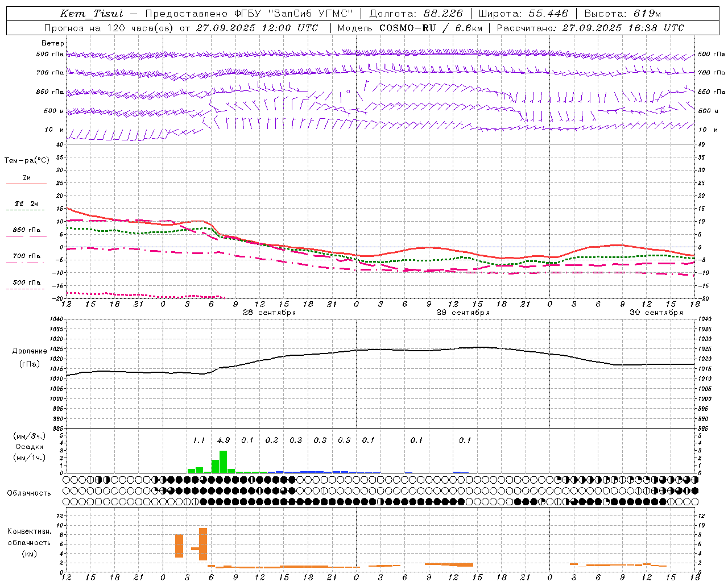The height and width of the screenshot is (582, 728).
Task: Click the 'Ветер' wind panel label
Action: (52, 43)
